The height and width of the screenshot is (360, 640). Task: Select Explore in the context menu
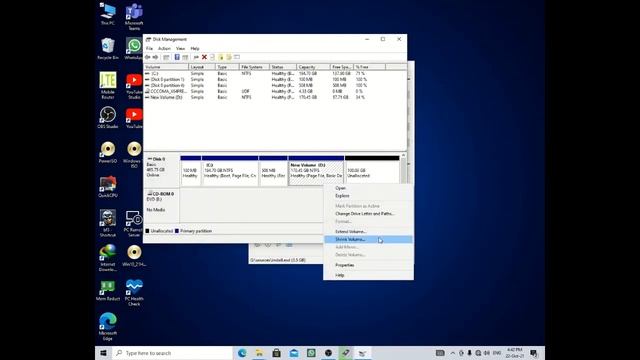(x=368, y=196)
